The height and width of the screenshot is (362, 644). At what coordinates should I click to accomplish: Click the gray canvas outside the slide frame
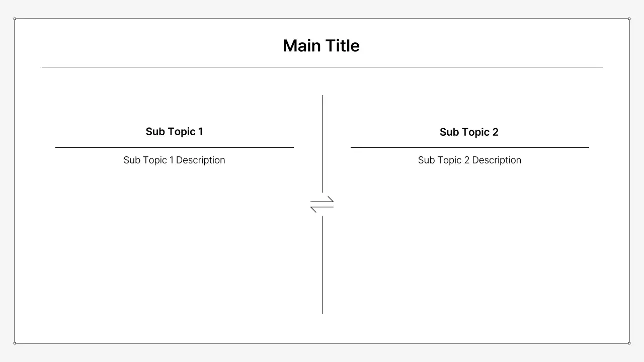pyautogui.click(x=322, y=353)
